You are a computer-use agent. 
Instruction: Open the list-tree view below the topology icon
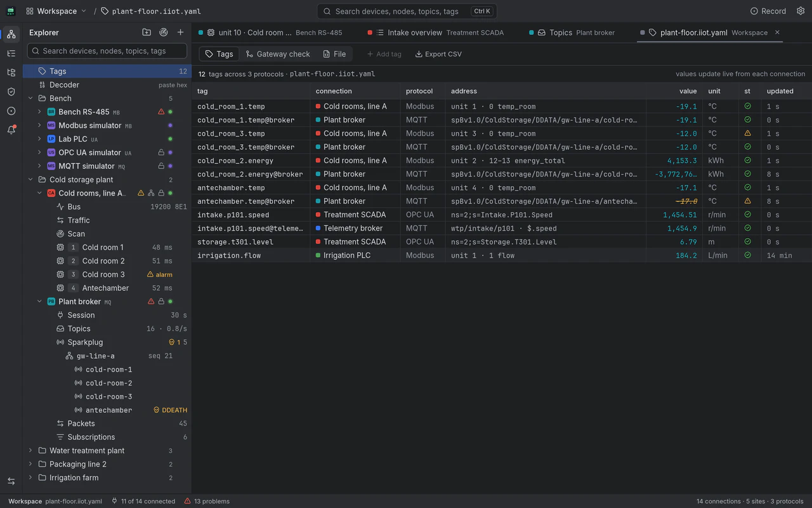pos(11,53)
